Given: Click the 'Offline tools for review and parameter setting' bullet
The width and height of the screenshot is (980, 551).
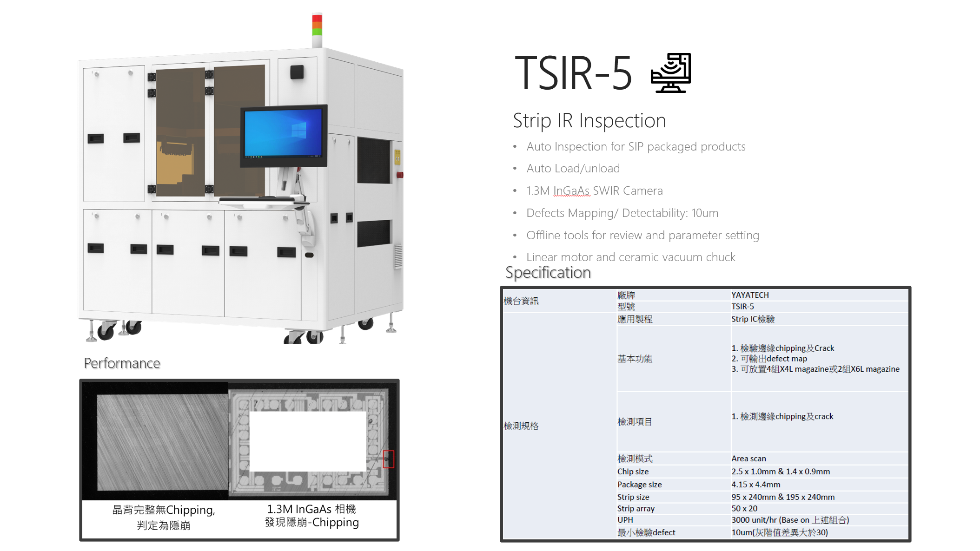Looking at the screenshot, I should (x=643, y=236).
